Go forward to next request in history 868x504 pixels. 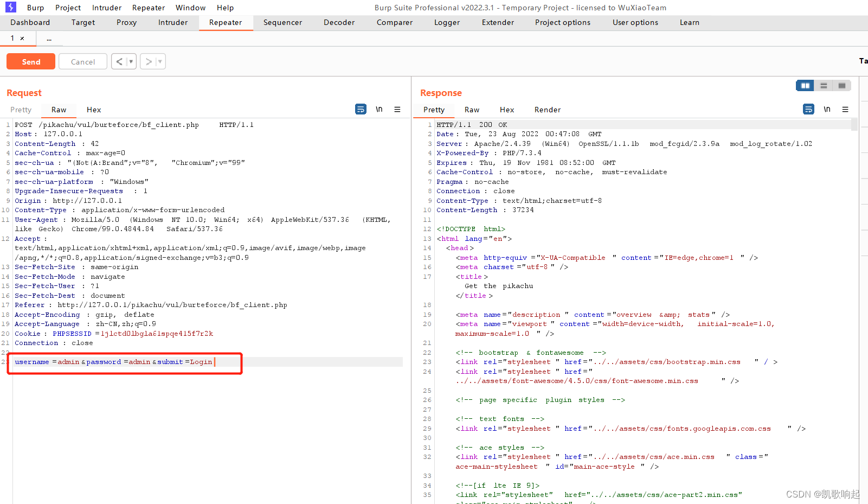pos(149,62)
